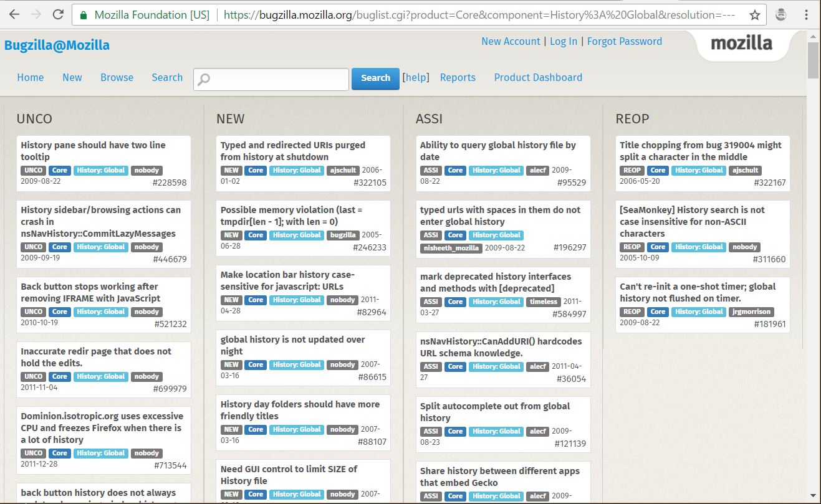Open bug 'typed urls with spaces in them'
The width and height of the screenshot is (821, 504).
500,216
